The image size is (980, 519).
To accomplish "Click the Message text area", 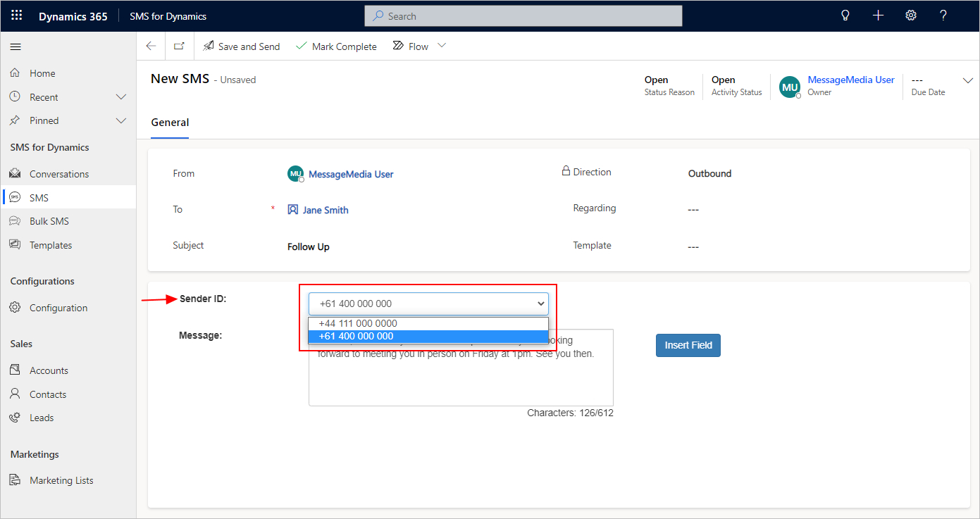I will click(x=461, y=368).
